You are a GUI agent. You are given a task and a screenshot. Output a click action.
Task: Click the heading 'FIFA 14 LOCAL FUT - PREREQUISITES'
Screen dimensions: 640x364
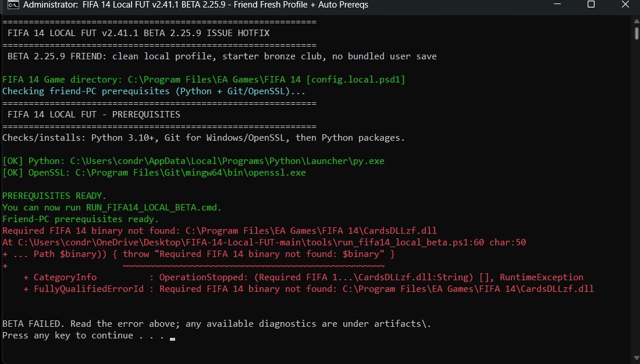point(94,115)
